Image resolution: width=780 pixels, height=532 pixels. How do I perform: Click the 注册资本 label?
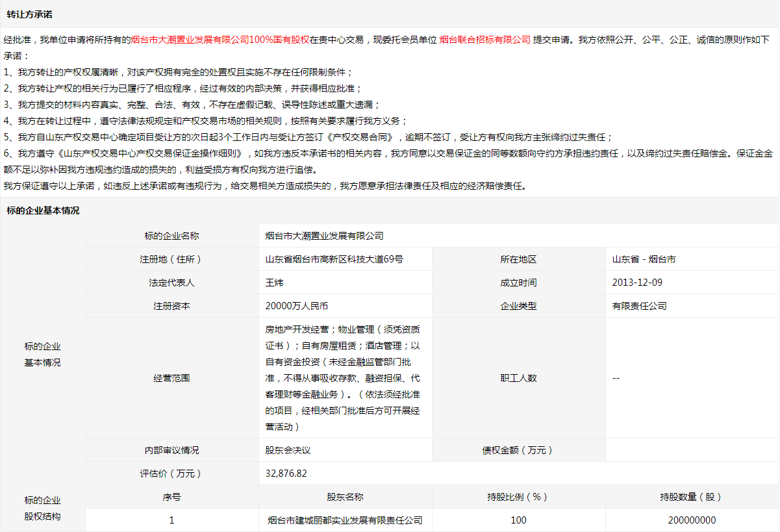click(x=172, y=306)
